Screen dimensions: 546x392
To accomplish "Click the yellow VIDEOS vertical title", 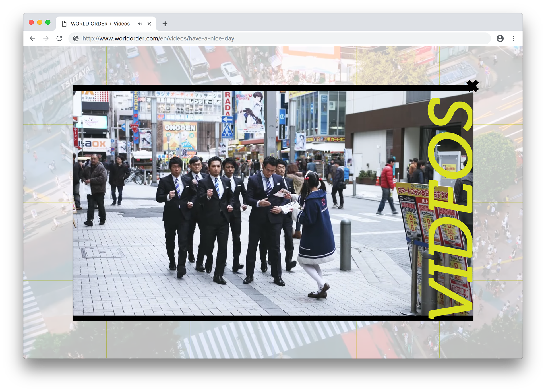I will (450, 208).
